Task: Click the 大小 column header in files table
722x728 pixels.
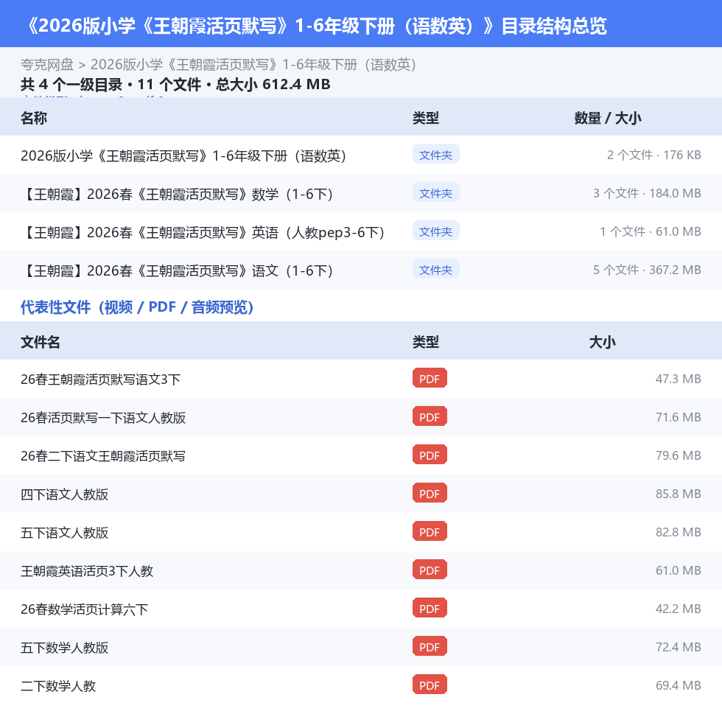Action: click(x=602, y=342)
